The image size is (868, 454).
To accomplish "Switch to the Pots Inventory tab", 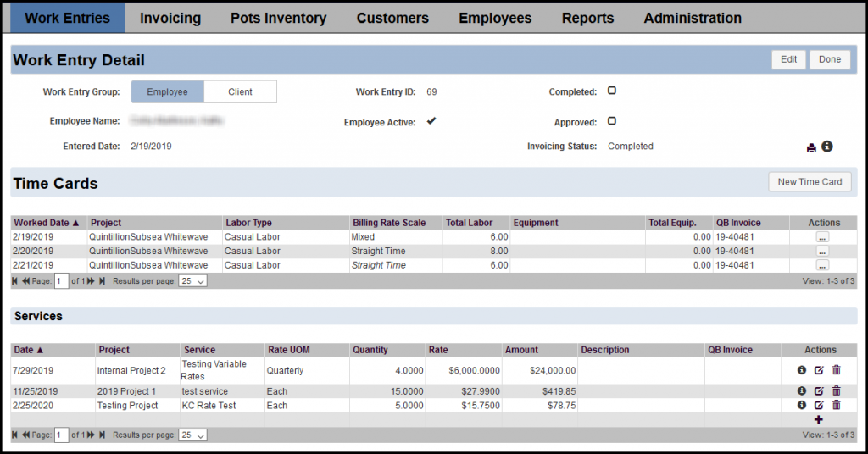I will 278,19.
